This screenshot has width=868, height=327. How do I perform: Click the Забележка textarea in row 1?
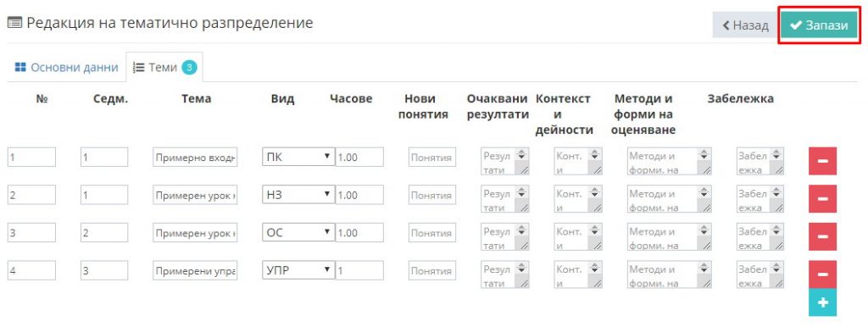click(x=760, y=162)
